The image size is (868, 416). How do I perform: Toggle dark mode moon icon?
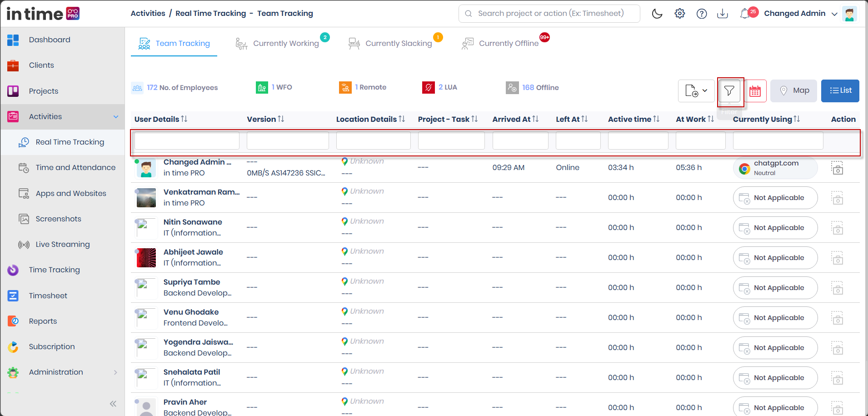tap(657, 14)
